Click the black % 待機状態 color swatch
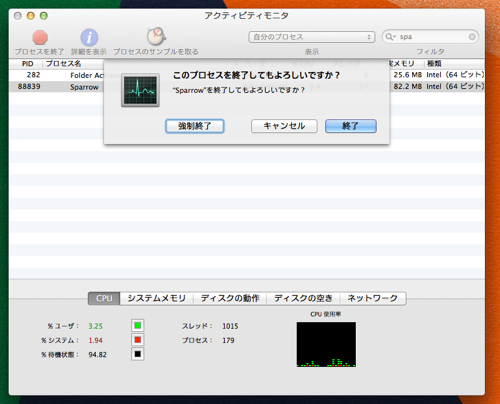The height and width of the screenshot is (404, 500). pos(138,354)
